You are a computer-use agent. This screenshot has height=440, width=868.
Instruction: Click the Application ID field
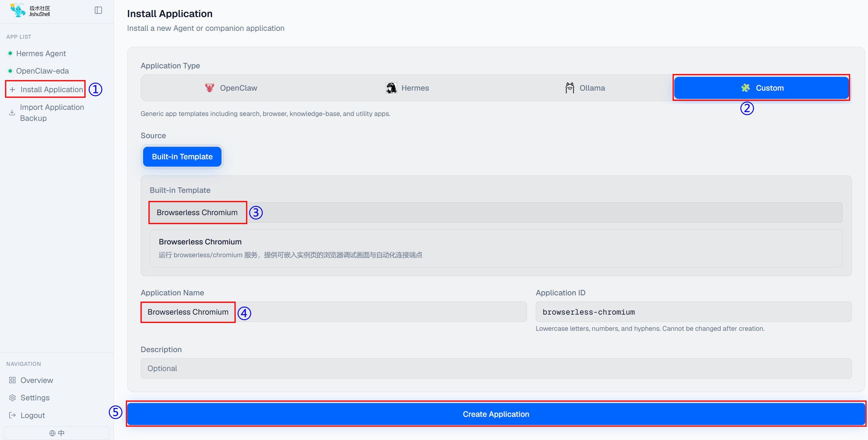pyautogui.click(x=693, y=312)
